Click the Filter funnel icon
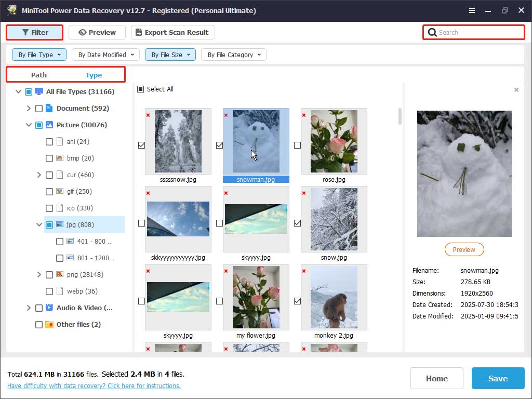Image resolution: width=532 pixels, height=399 pixels. click(25, 32)
